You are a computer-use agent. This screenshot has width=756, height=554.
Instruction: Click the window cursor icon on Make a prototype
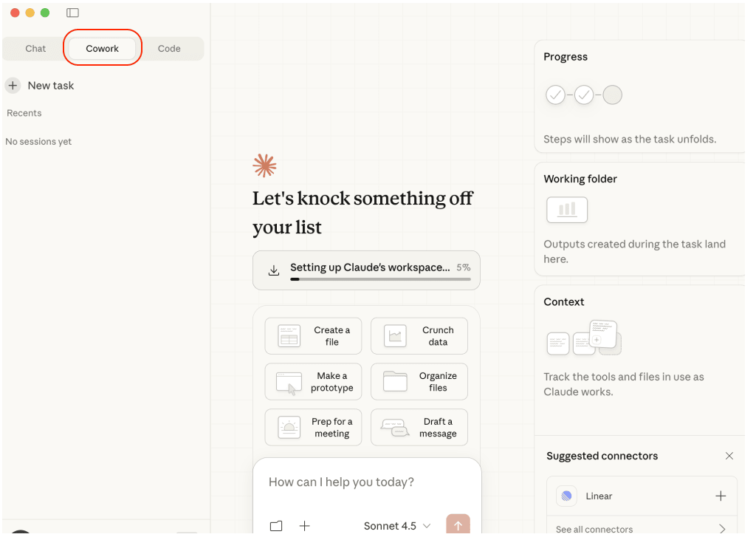289,383
